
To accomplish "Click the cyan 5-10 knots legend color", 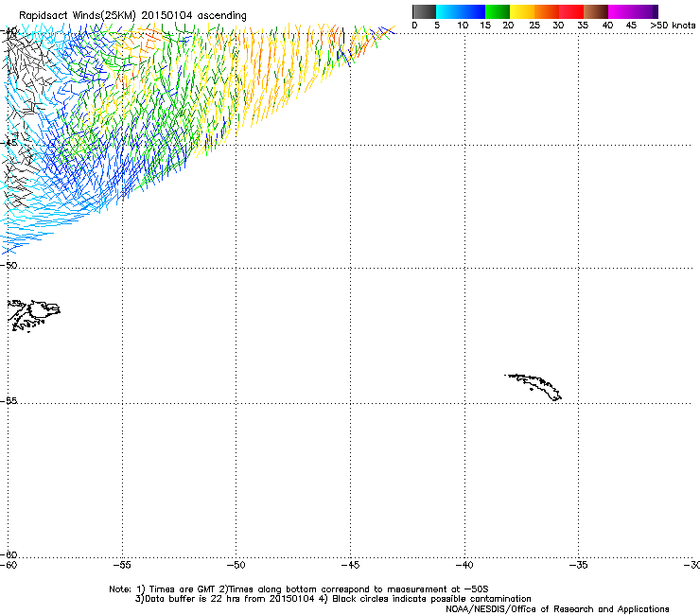I will [448, 11].
